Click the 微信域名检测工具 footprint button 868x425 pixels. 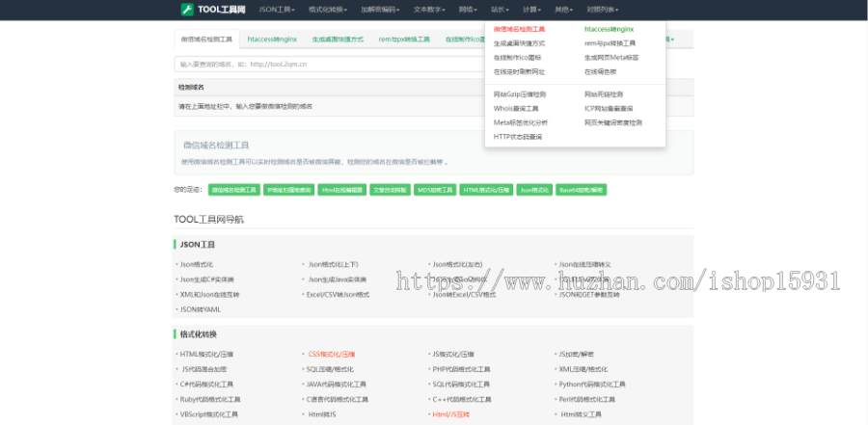(234, 190)
